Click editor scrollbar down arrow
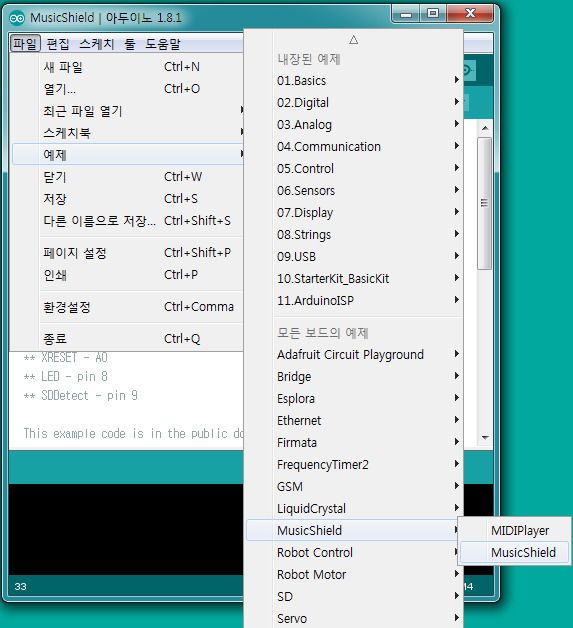 click(485, 437)
